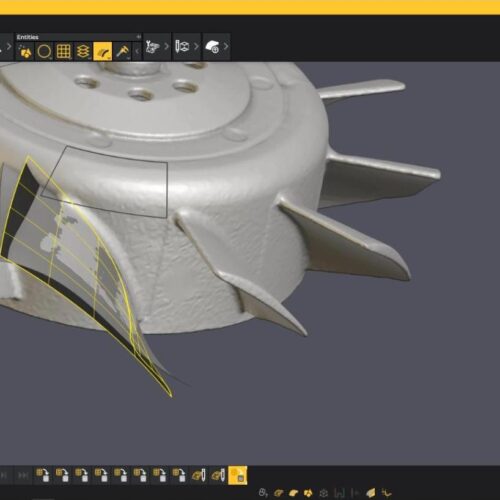Select the caliper measurement tool
Screen dimensions: 500x500
[123, 51]
